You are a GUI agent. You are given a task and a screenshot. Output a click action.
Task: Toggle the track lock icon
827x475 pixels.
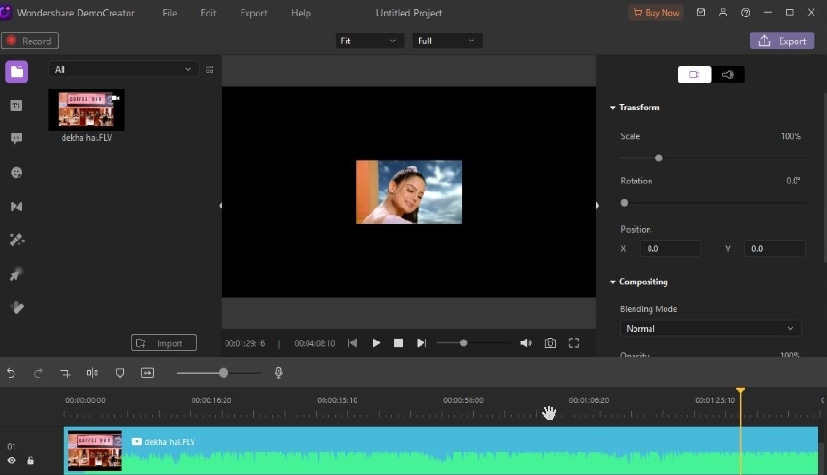click(31, 460)
